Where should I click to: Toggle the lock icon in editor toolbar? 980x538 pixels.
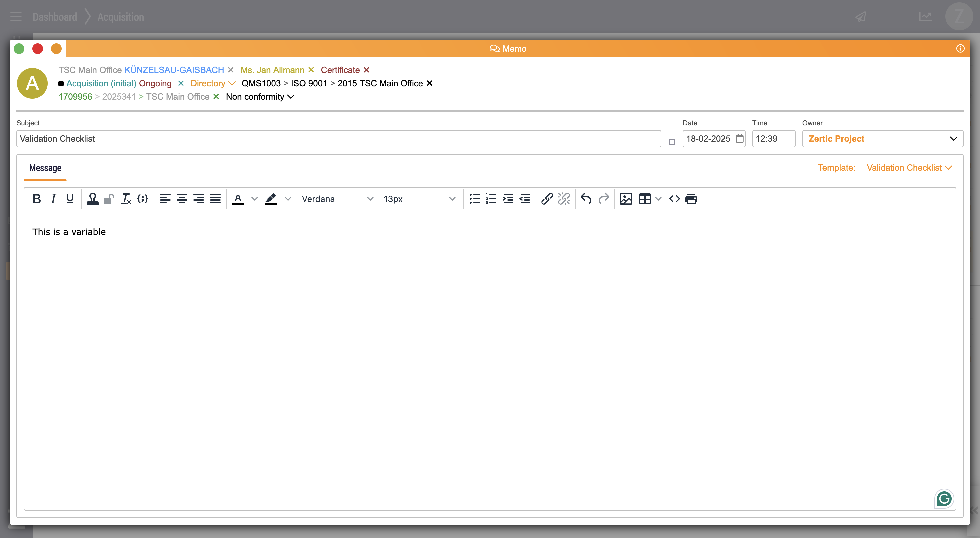pyautogui.click(x=109, y=199)
